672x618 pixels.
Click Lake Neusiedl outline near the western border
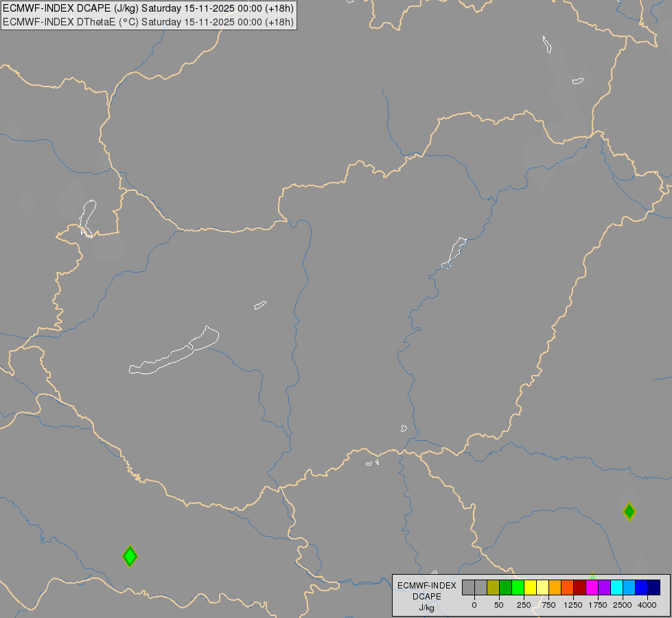(x=88, y=218)
